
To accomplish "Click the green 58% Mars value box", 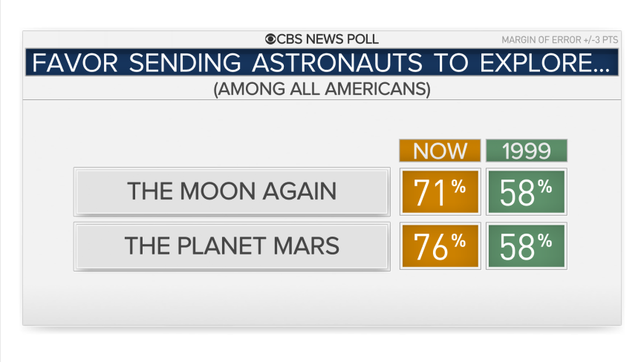I will [x=527, y=246].
